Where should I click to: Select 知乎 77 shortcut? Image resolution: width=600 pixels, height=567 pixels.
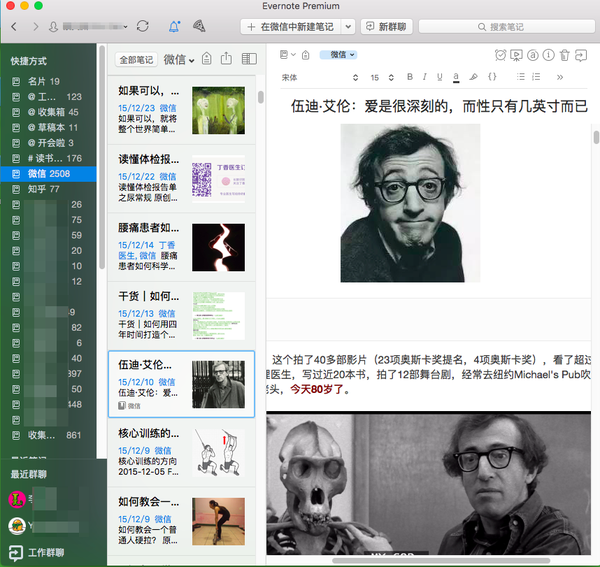[49, 189]
